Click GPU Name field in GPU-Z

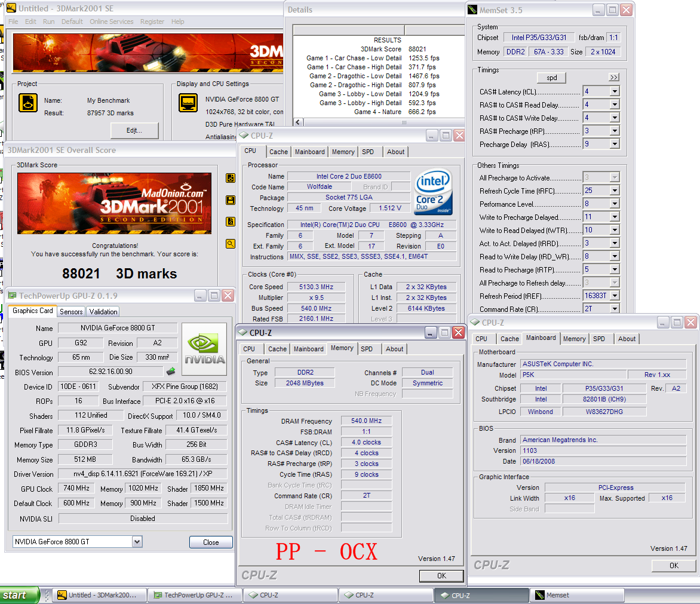tap(118, 328)
